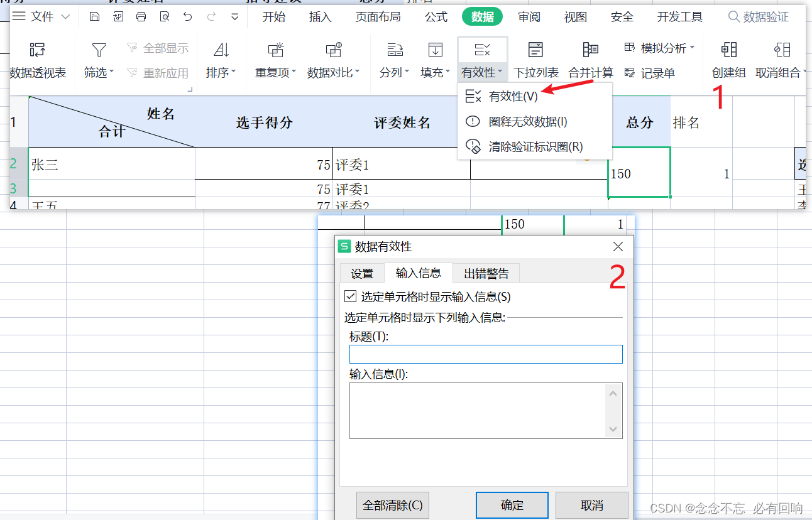812x520 pixels.
Task: Click the print preview icon
Action: [164, 17]
